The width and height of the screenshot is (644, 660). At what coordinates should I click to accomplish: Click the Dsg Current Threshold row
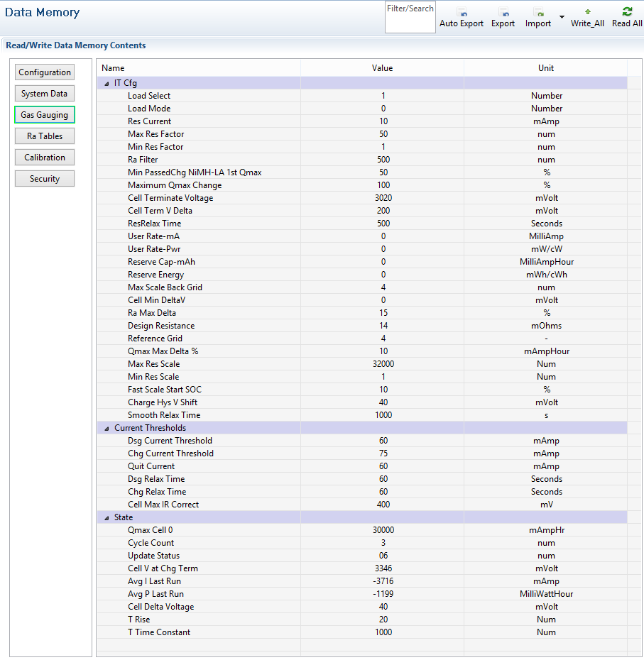(x=362, y=441)
